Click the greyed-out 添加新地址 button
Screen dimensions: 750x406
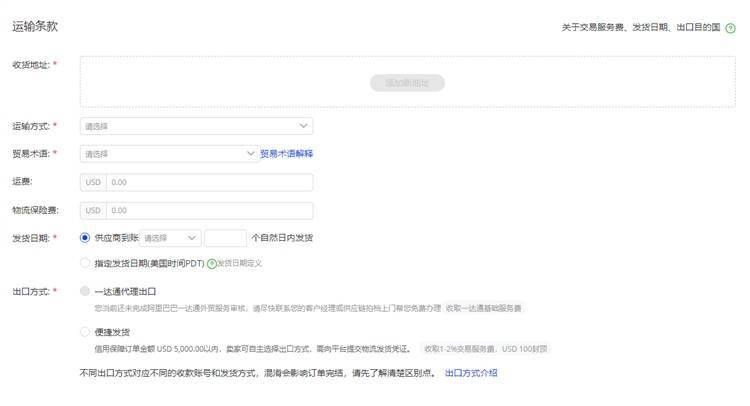click(x=408, y=83)
